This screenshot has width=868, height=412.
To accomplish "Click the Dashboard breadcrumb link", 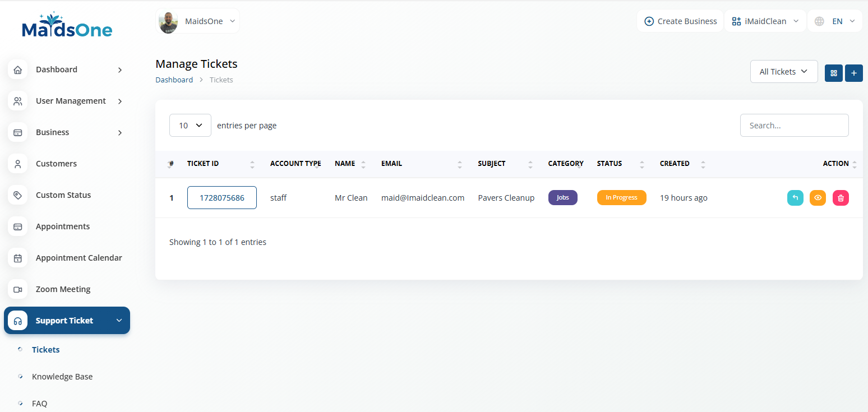I will tap(174, 80).
